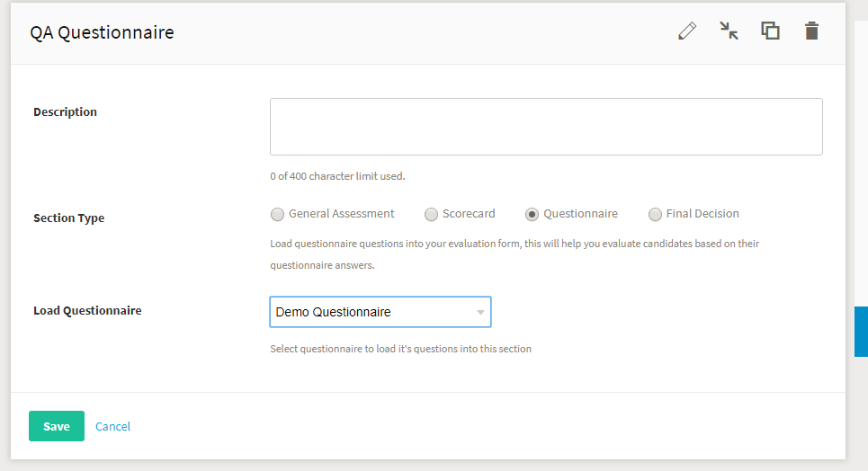868x471 pixels.
Task: Click the arrow of Load Questionnaire dropdown
Action: click(x=480, y=312)
